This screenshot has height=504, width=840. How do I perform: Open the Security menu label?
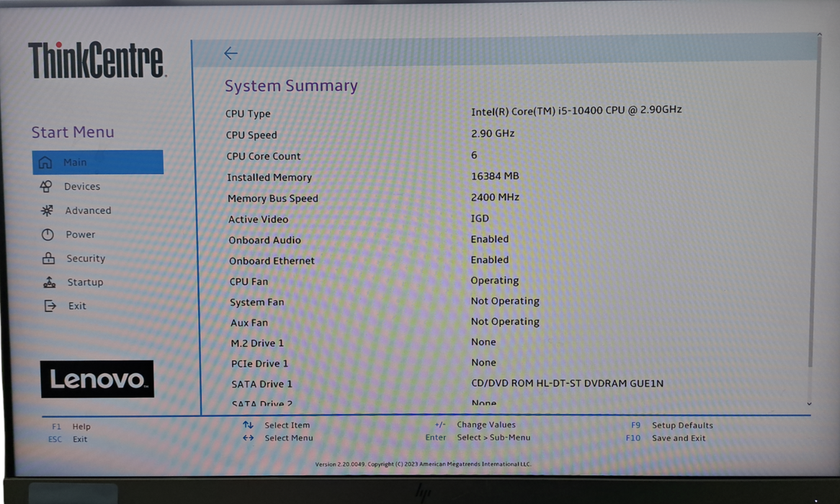86,258
